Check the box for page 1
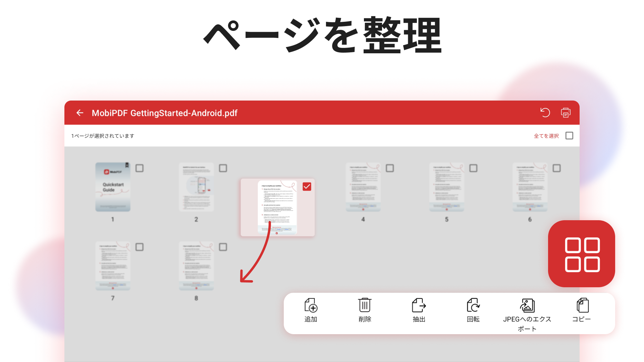 click(140, 168)
